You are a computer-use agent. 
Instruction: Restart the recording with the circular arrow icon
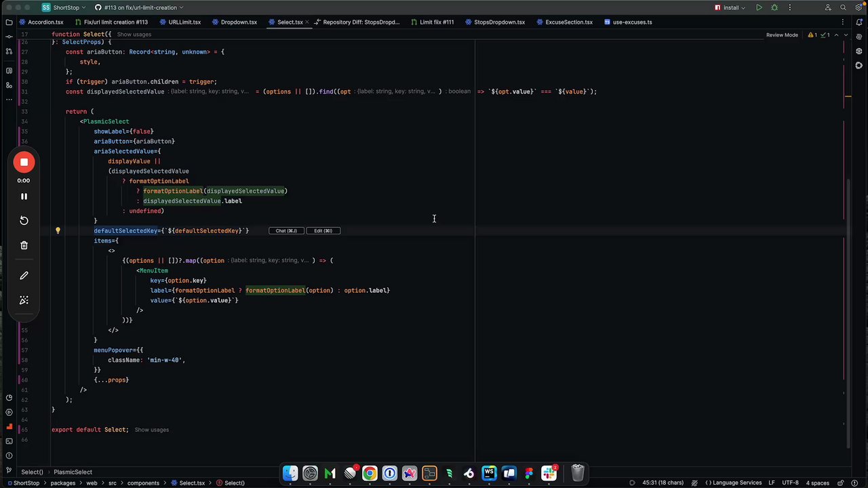pos(24,220)
